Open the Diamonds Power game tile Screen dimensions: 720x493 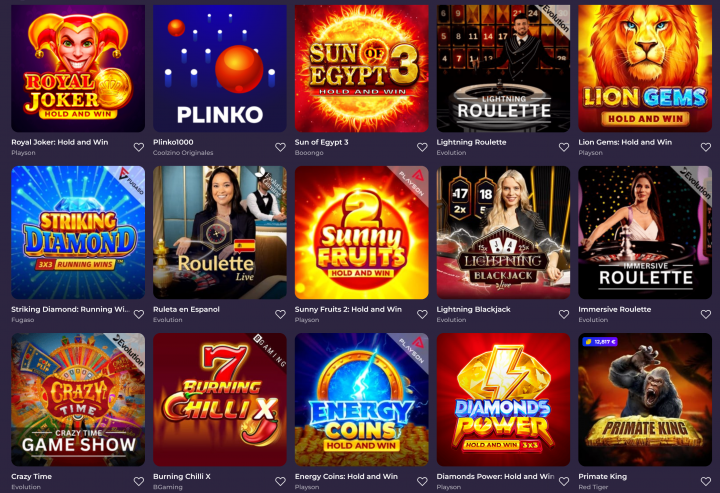tap(503, 400)
